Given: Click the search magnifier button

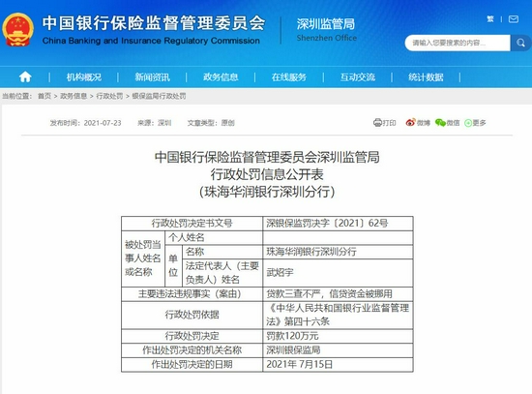Looking at the screenshot, I should [520, 43].
